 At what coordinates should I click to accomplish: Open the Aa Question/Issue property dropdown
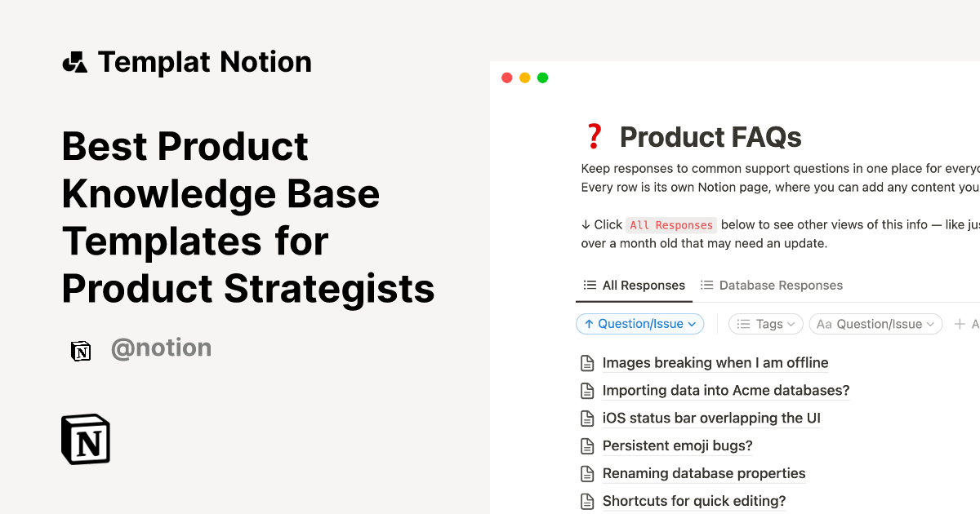pos(875,324)
